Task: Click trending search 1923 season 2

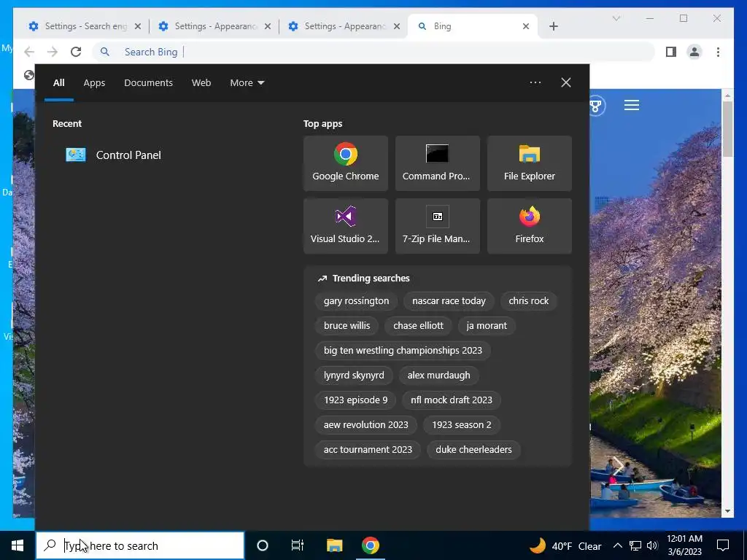Action: pos(462,425)
